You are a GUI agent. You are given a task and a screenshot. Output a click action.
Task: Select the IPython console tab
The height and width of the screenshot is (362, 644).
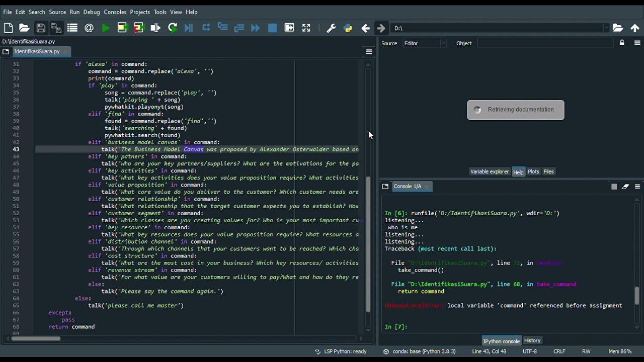click(501, 341)
